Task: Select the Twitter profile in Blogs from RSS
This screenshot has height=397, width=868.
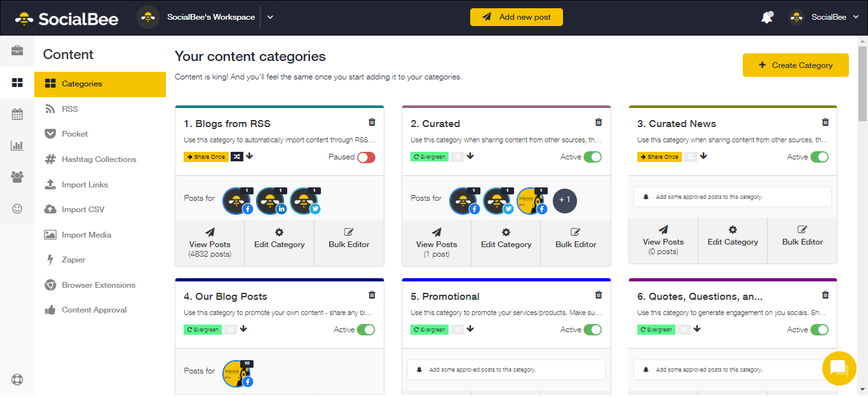Action: [304, 200]
